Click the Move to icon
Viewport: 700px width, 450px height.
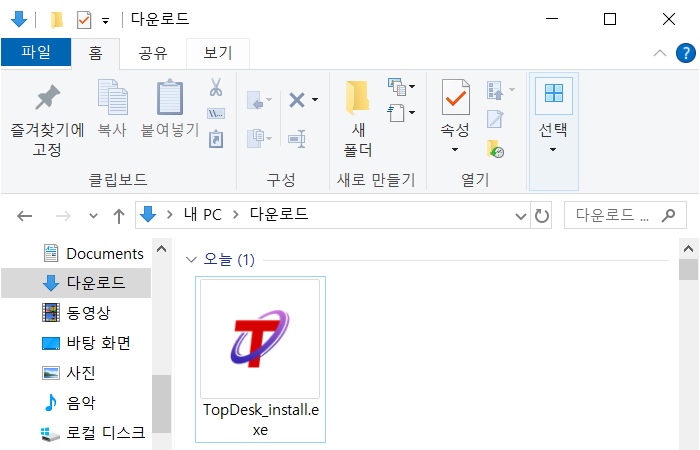click(x=256, y=100)
